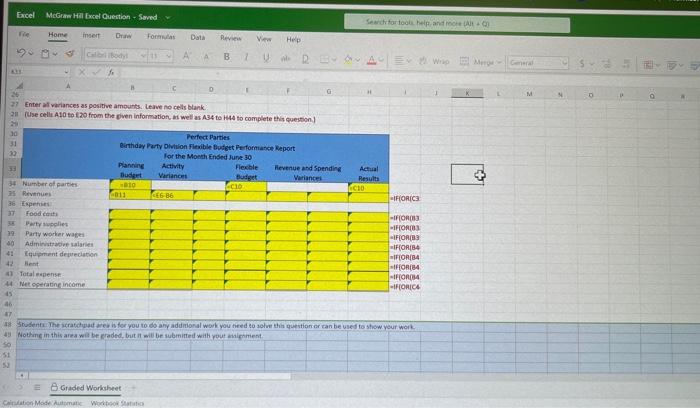Switch to the Home tab
The image size is (700, 408).
[58, 35]
